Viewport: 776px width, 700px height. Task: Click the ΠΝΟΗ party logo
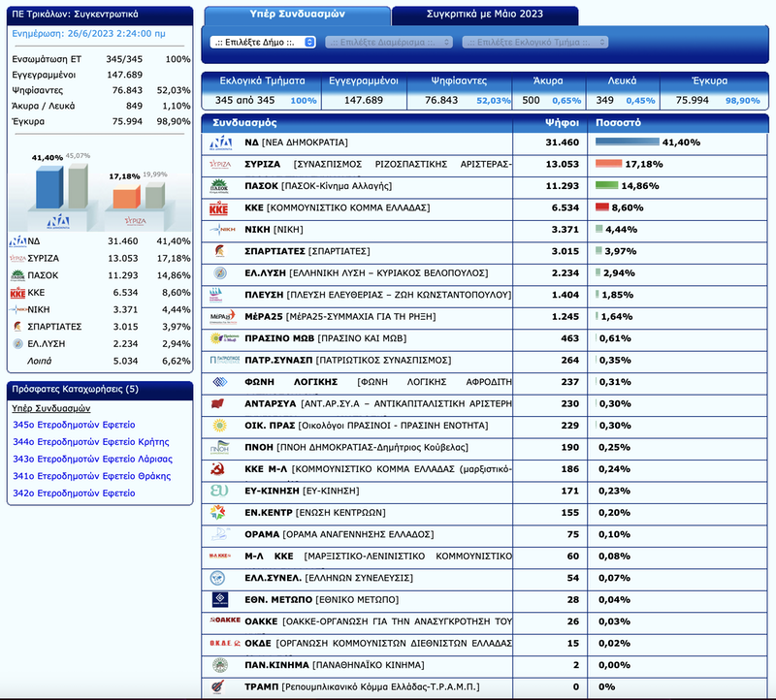pyautogui.click(x=220, y=447)
